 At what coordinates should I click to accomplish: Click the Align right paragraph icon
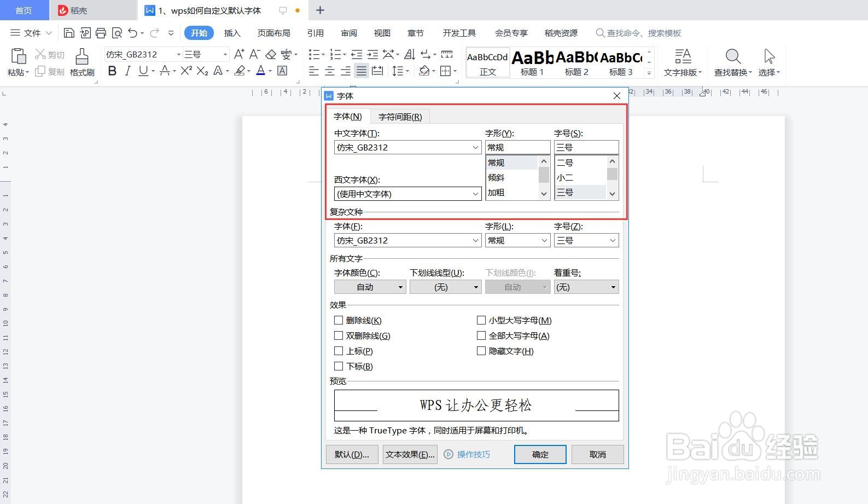click(346, 71)
